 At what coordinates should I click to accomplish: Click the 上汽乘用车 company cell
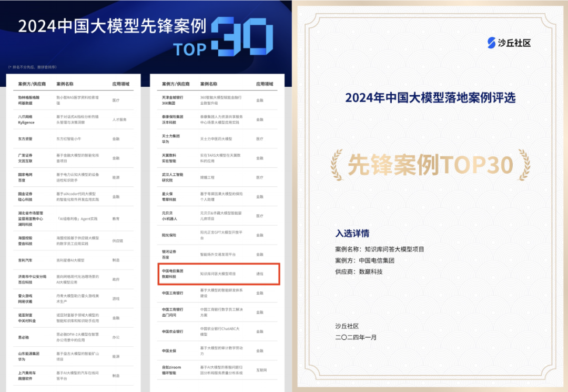pos(27,376)
